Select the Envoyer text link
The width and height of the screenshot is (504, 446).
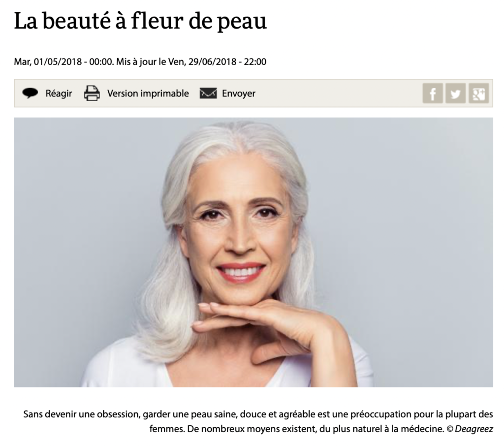(239, 94)
